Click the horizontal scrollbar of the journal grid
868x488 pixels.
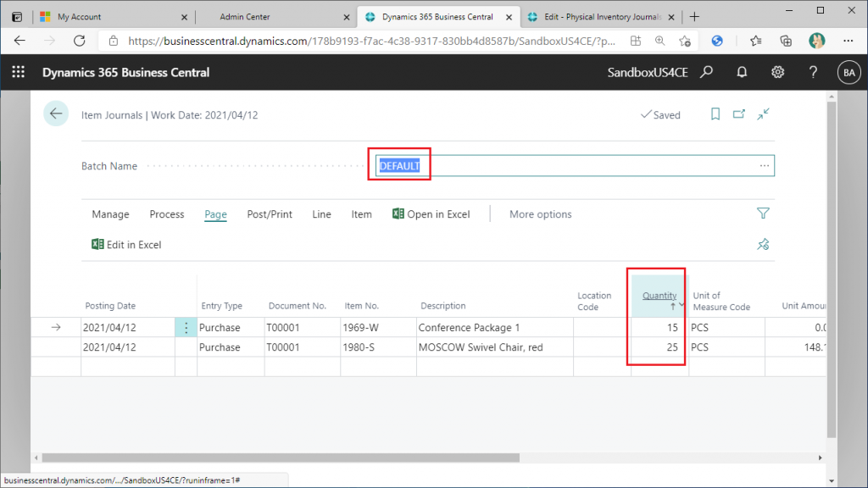[281, 457]
